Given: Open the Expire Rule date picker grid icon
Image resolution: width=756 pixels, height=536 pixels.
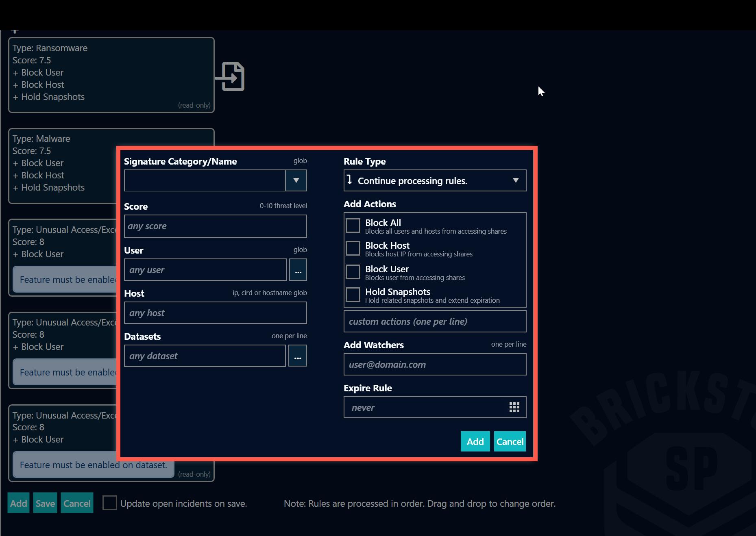Looking at the screenshot, I should [x=514, y=407].
